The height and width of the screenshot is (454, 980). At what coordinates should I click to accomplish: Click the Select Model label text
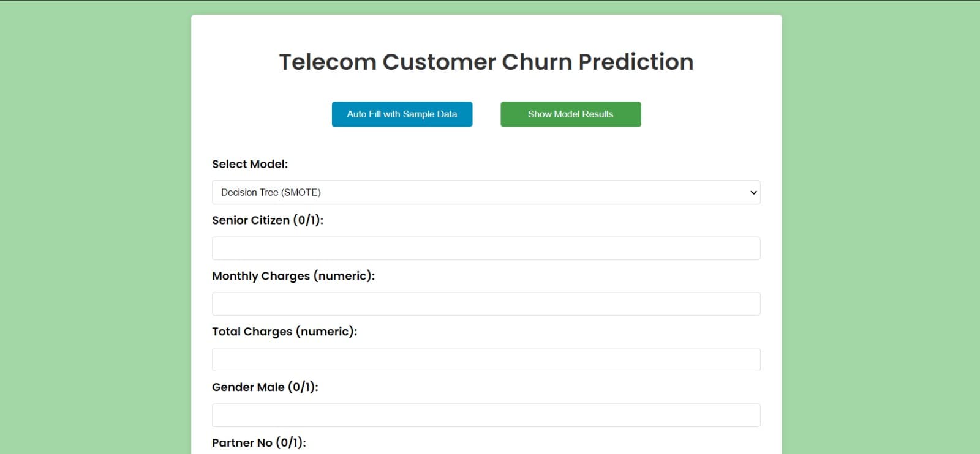point(249,164)
